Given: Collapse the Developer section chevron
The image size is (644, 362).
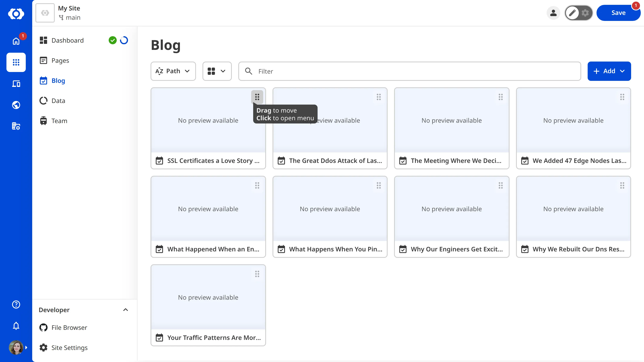Looking at the screenshot, I should [x=126, y=310].
